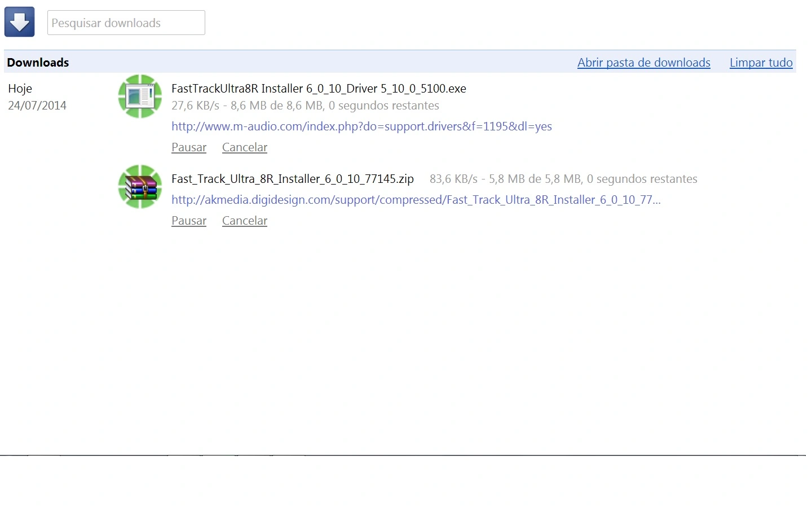The image size is (812, 508).
Task: Open Abrir pasta de downloads link
Action: (x=644, y=63)
